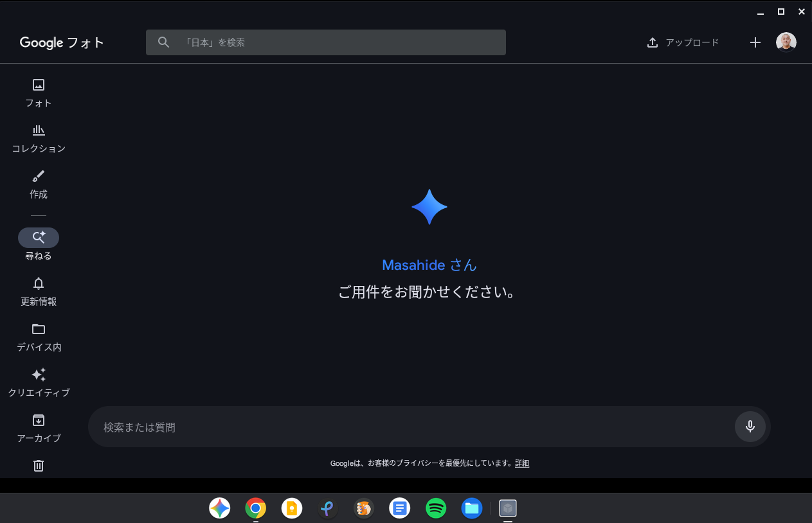This screenshot has height=523, width=812.
Task: Open the フォト section in sidebar
Action: [39, 93]
